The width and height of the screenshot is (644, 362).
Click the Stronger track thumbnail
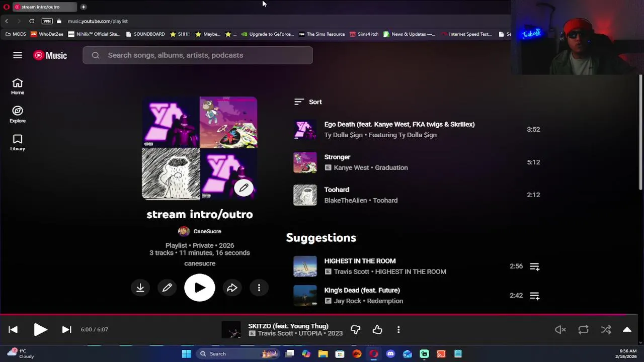[x=305, y=162]
